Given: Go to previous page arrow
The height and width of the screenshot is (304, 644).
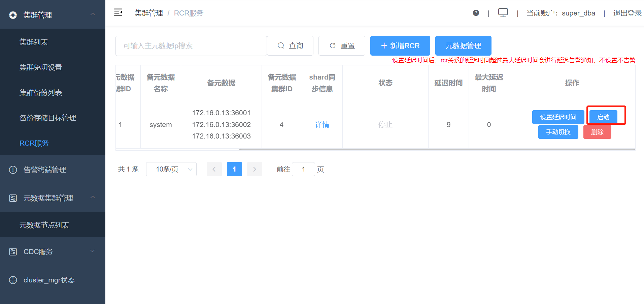Looking at the screenshot, I should tap(214, 169).
